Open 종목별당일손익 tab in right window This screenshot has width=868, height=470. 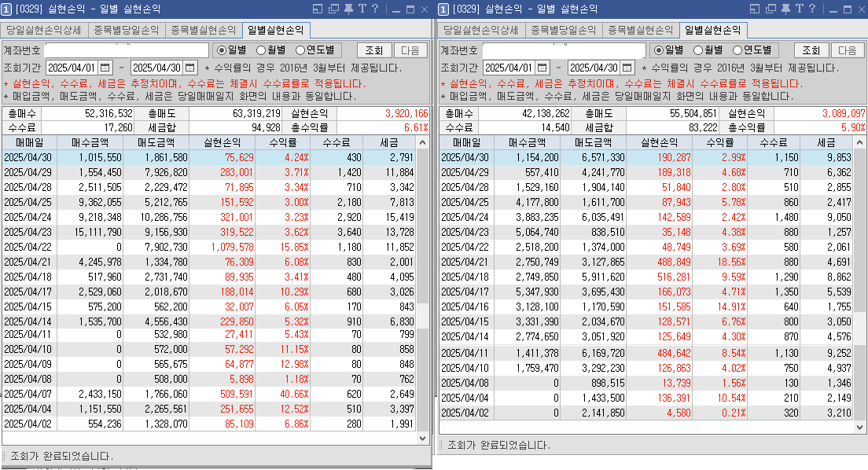(564, 30)
